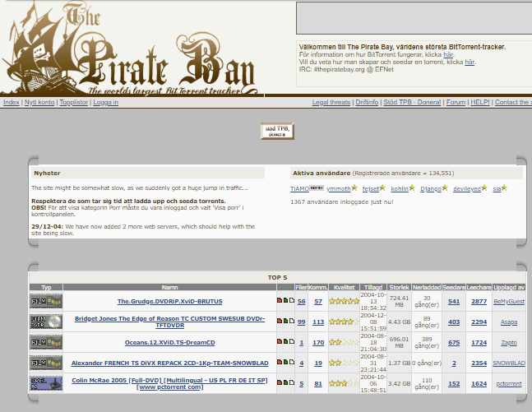Click the red file icon in The.Grudge row
Screen dimensions: 532x412
point(280,300)
